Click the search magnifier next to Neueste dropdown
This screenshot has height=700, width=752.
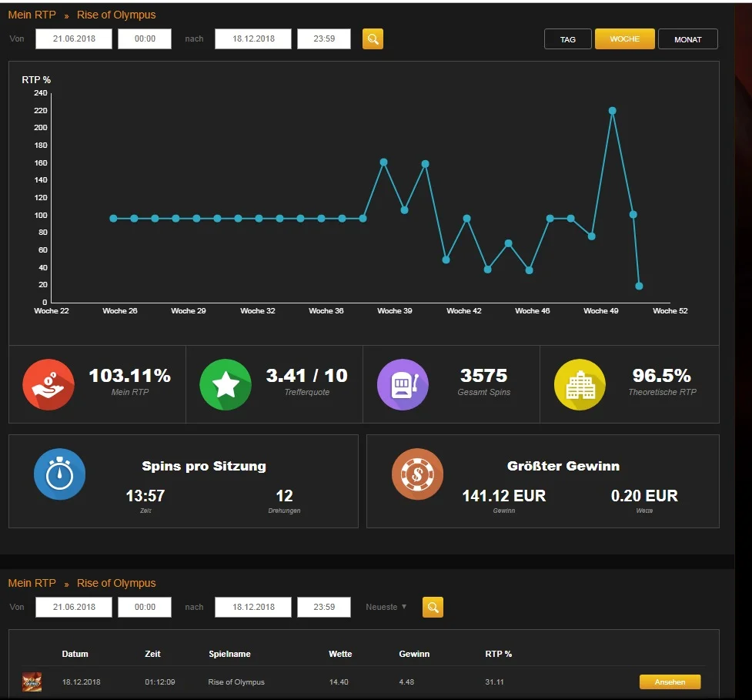click(433, 607)
